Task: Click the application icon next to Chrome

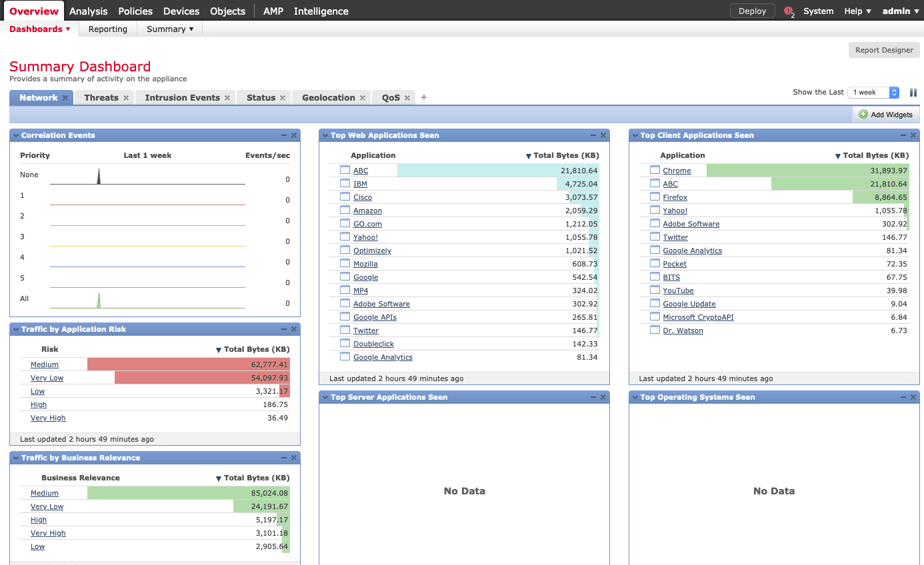Action: pyautogui.click(x=655, y=171)
